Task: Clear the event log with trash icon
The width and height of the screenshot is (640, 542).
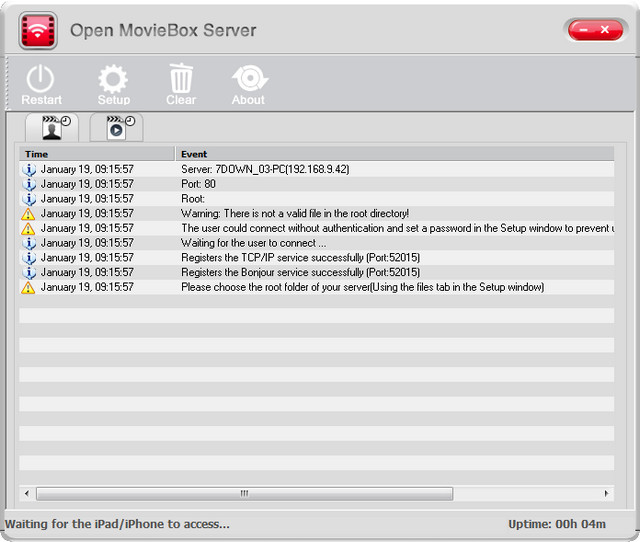Action: point(181,84)
